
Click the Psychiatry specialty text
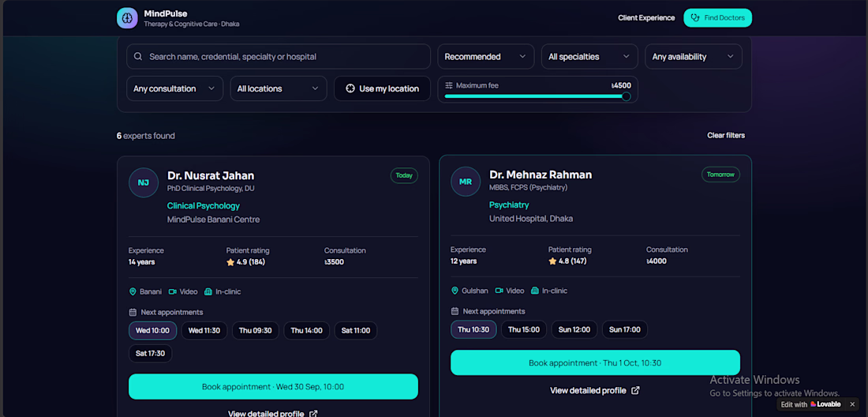coord(509,205)
